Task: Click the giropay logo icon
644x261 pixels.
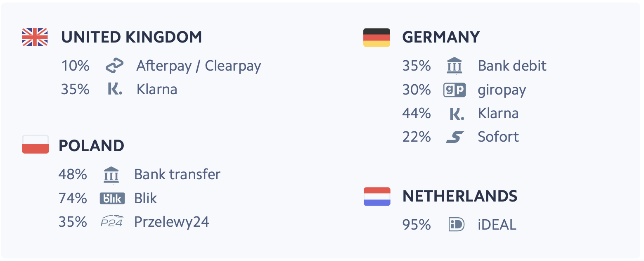Action: (455, 90)
